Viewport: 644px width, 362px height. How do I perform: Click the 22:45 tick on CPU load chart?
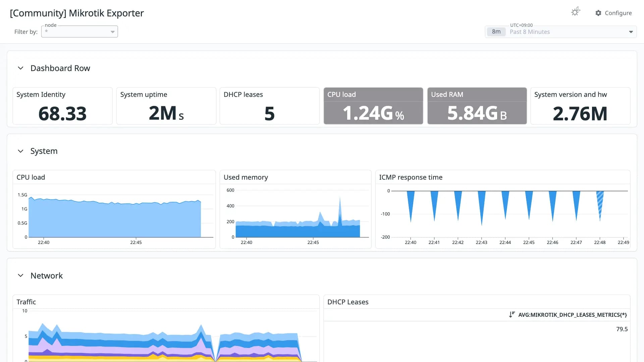[x=136, y=242]
